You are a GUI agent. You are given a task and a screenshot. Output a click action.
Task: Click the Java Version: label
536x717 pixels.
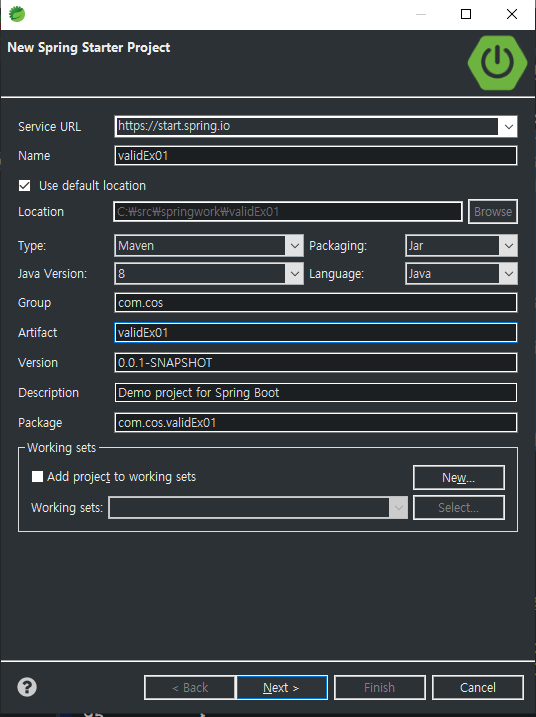click(x=52, y=274)
